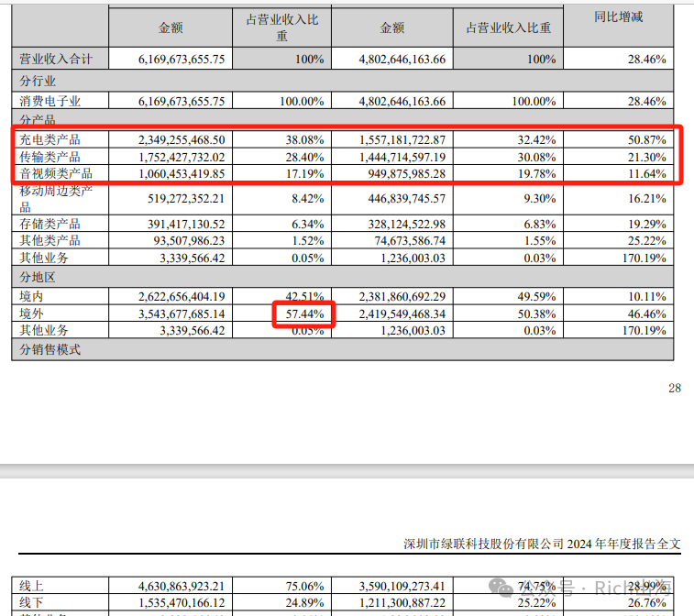
Task: Select 音视频类产品 row label
Action: pyautogui.click(x=56, y=173)
